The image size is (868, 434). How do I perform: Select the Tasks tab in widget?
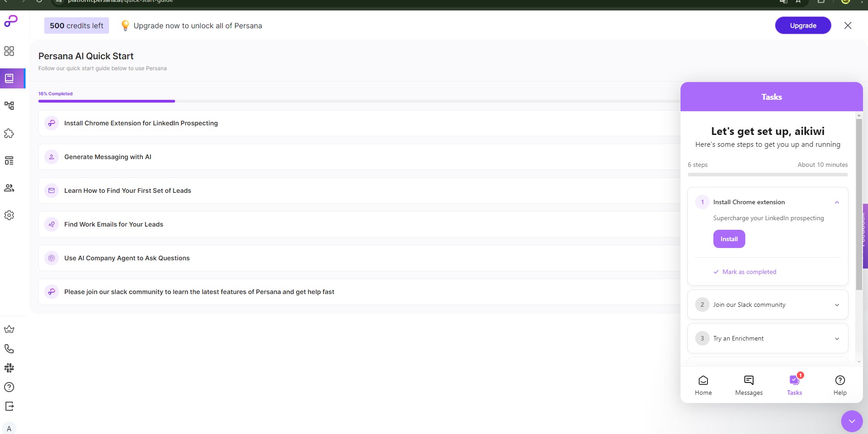(x=795, y=385)
